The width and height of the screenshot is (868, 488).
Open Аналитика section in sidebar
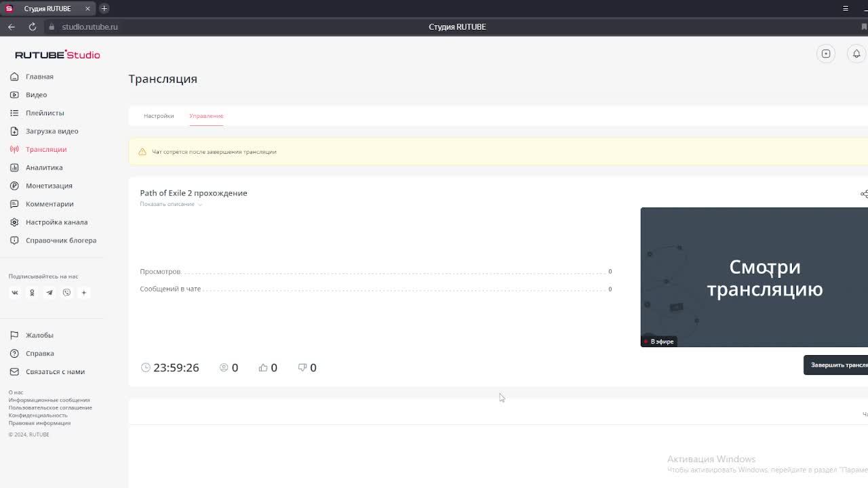coord(44,167)
